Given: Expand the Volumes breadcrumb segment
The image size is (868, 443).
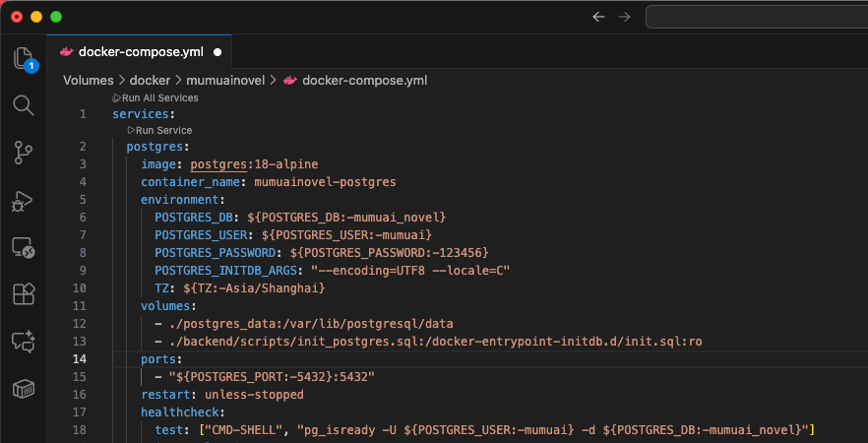Looking at the screenshot, I should coord(89,81).
